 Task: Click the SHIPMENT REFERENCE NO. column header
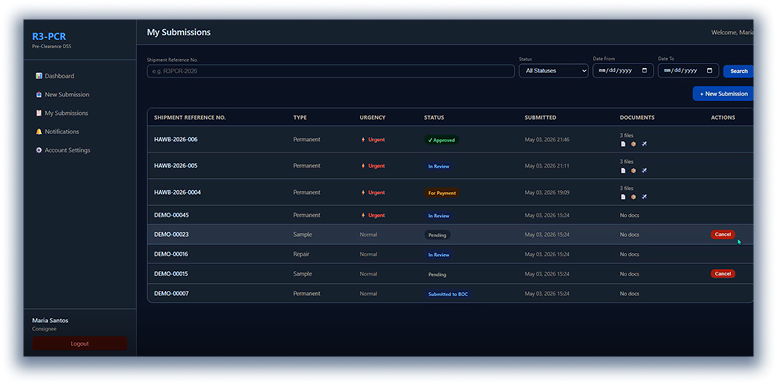coord(190,117)
